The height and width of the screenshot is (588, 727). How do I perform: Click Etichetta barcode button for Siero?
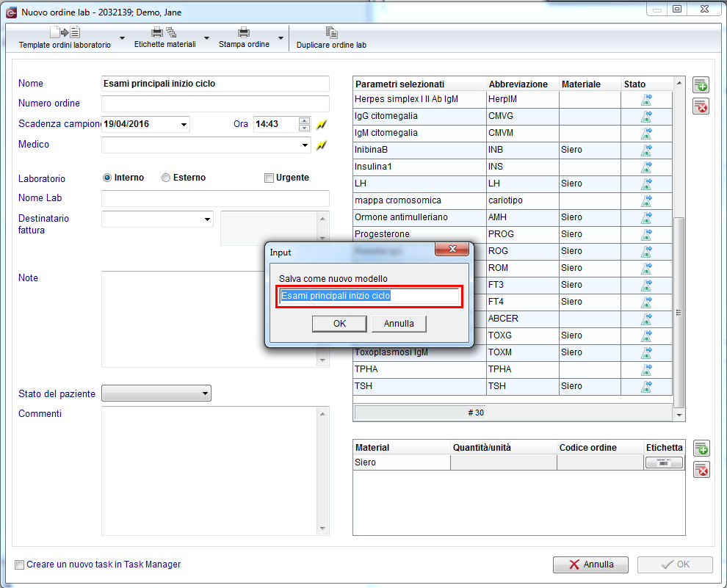pyautogui.click(x=664, y=462)
